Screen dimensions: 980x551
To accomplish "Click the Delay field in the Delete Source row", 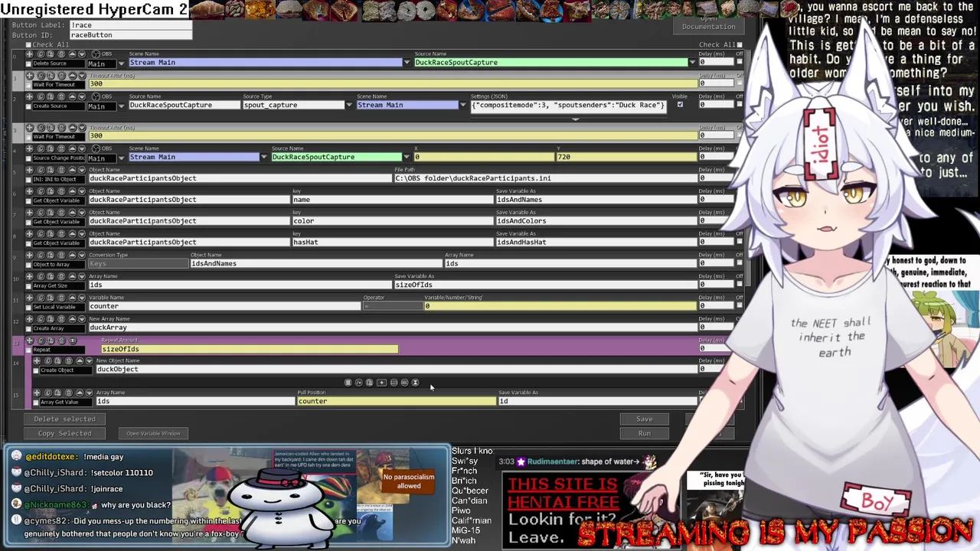I will 717,62.
